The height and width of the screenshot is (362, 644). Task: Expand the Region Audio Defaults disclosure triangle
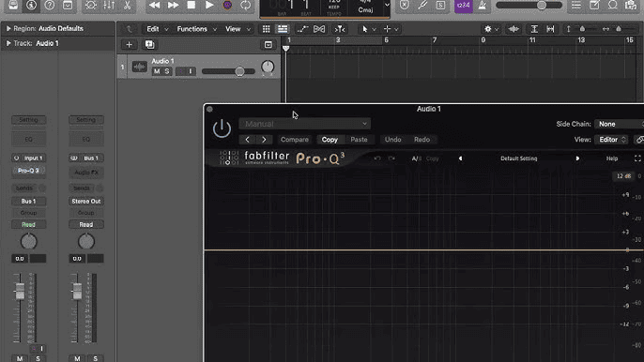coord(8,29)
